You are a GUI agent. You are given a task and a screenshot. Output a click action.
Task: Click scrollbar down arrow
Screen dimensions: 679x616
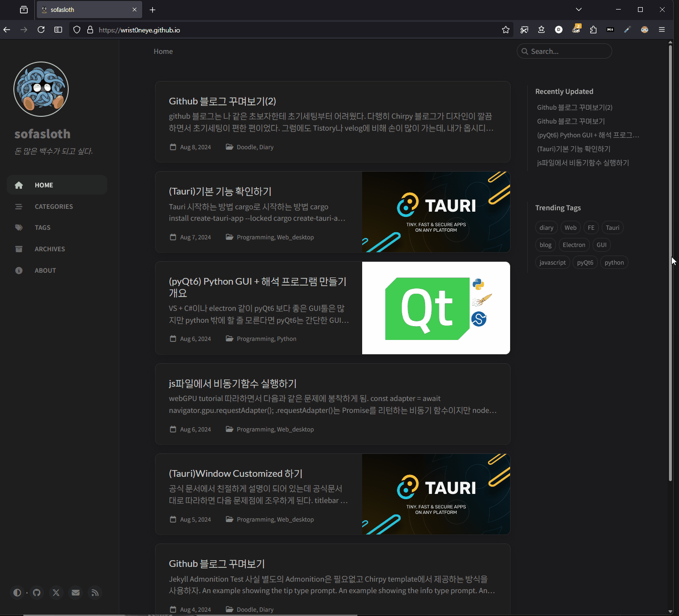pyautogui.click(x=670, y=612)
